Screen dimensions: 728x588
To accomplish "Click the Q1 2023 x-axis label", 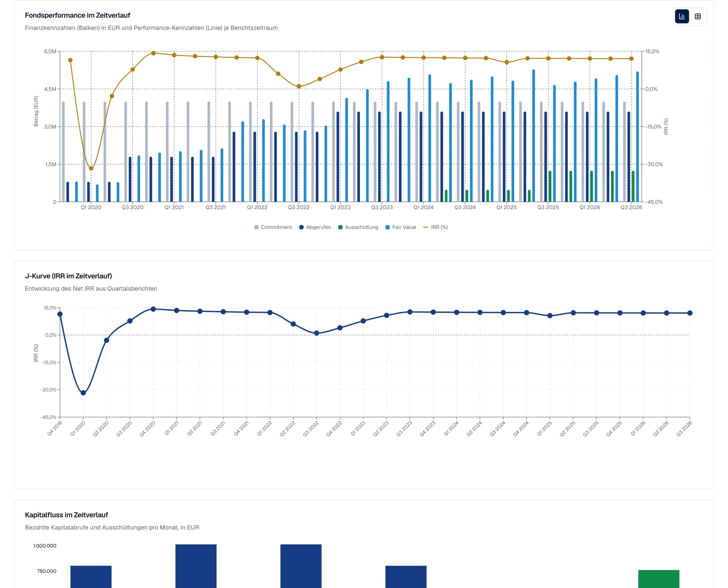I will (x=340, y=207).
